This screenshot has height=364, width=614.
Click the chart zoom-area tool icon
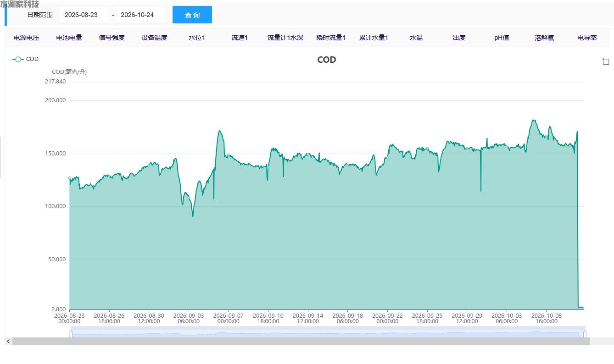click(x=606, y=61)
